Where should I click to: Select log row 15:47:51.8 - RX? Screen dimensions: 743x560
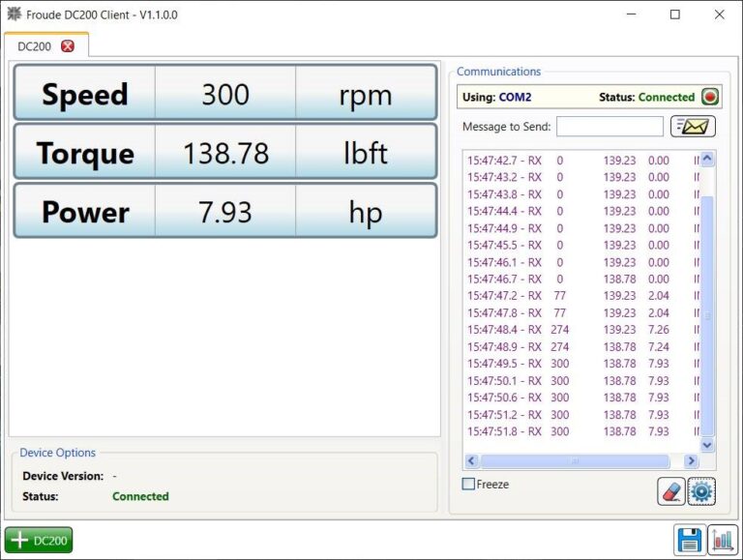(581, 431)
